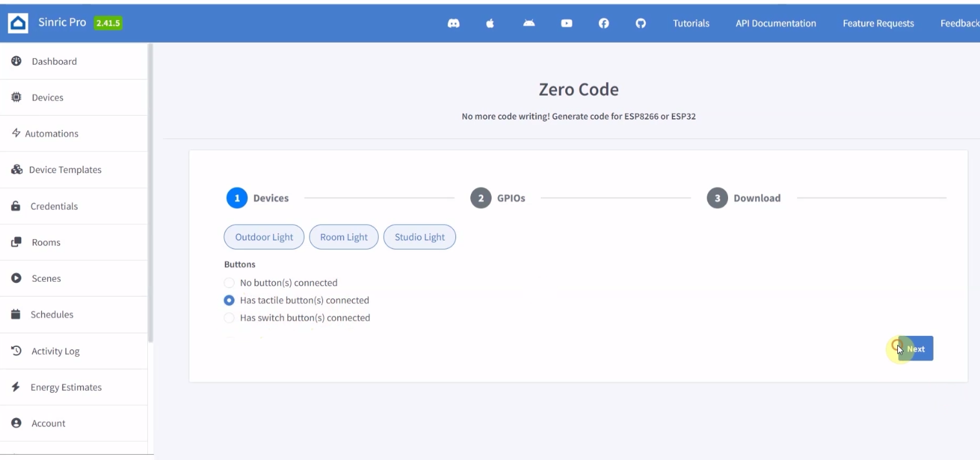The width and height of the screenshot is (980, 460).
Task: Select Has tactile button(s) connected
Action: pyautogui.click(x=229, y=300)
